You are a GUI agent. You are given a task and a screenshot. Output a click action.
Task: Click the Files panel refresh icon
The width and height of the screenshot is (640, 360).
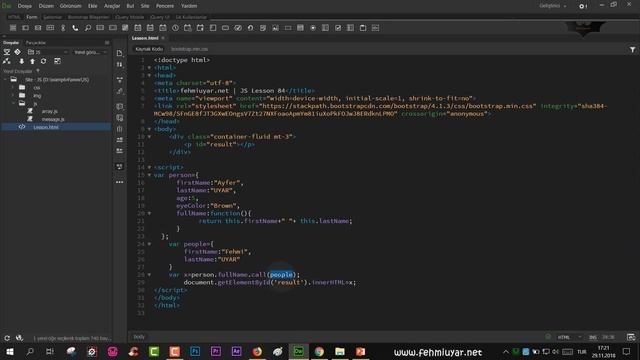[43, 61]
